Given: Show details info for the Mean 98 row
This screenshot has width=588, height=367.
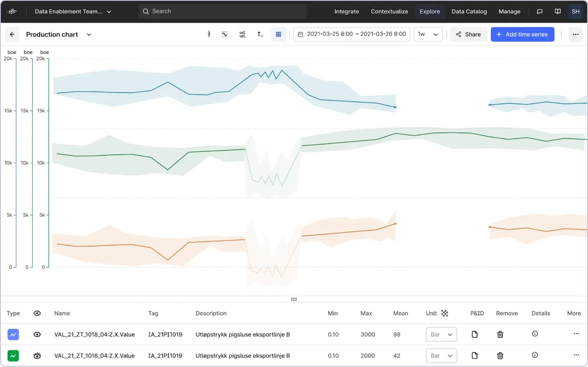Looking at the screenshot, I should click(x=535, y=334).
